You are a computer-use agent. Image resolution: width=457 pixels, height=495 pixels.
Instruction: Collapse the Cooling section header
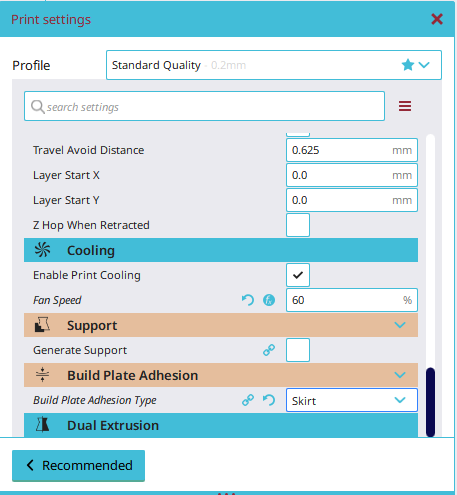click(221, 250)
